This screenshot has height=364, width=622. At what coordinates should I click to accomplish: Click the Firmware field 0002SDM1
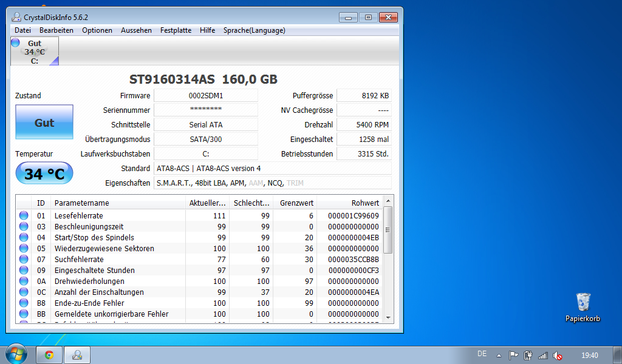coord(206,95)
